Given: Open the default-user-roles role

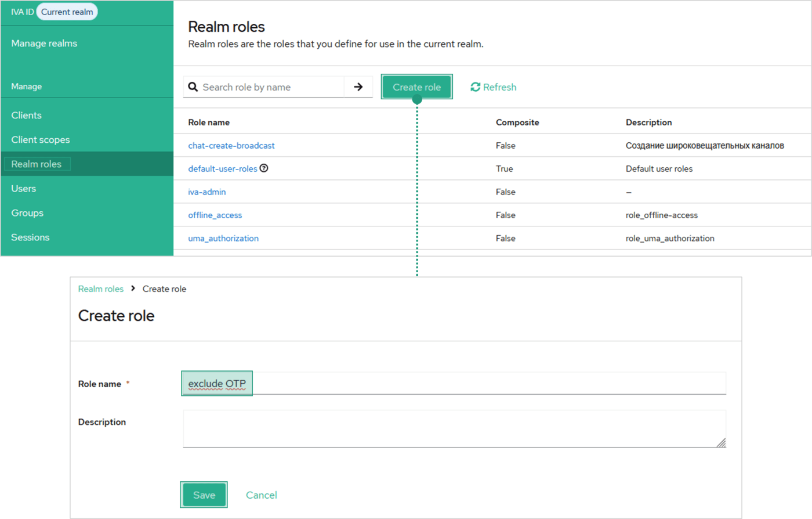Looking at the screenshot, I should (x=222, y=169).
